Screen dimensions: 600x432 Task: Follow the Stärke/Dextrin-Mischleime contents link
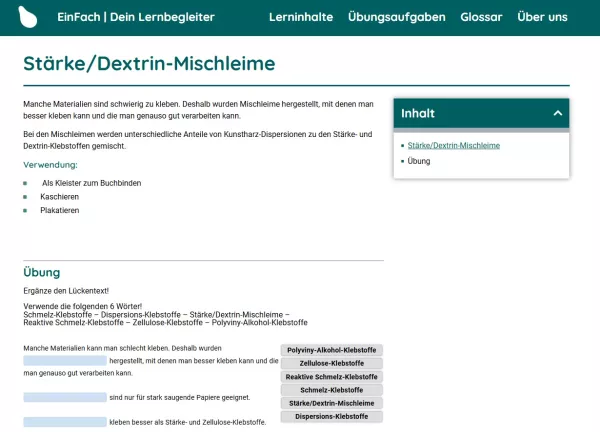point(453,145)
